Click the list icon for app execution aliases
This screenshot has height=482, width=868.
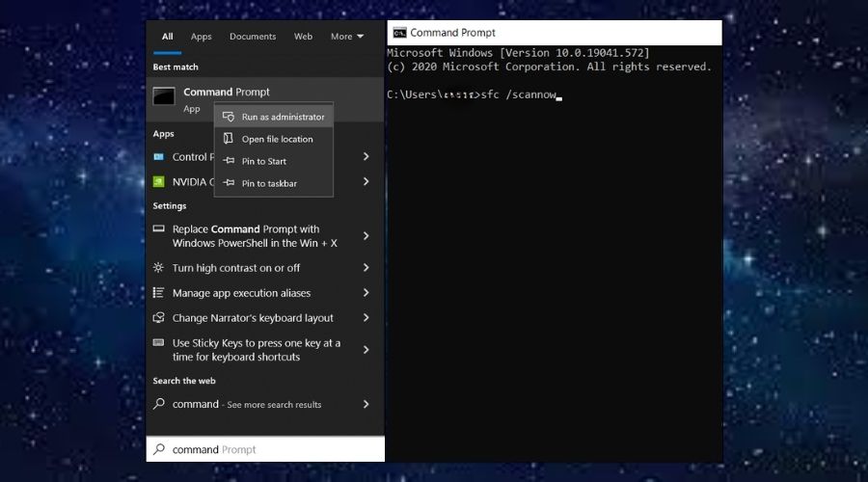[158, 293]
